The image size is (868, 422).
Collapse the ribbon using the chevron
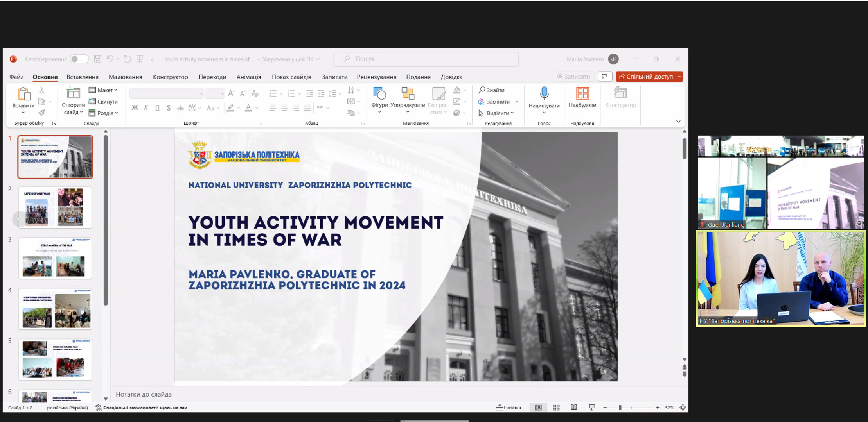(x=678, y=122)
